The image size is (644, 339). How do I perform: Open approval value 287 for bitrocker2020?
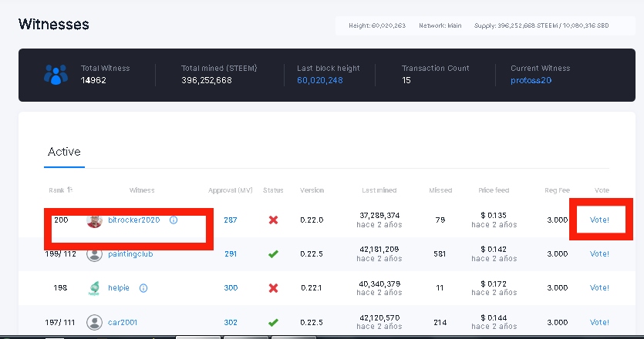[231, 220]
